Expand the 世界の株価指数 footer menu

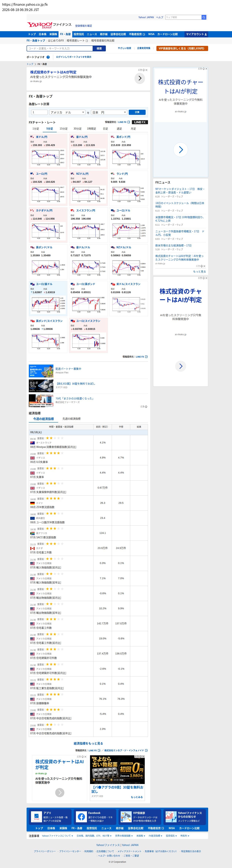(x=124, y=836)
